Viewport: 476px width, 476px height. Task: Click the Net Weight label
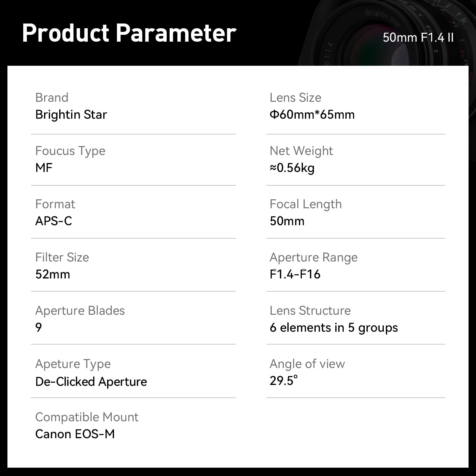[301, 151]
